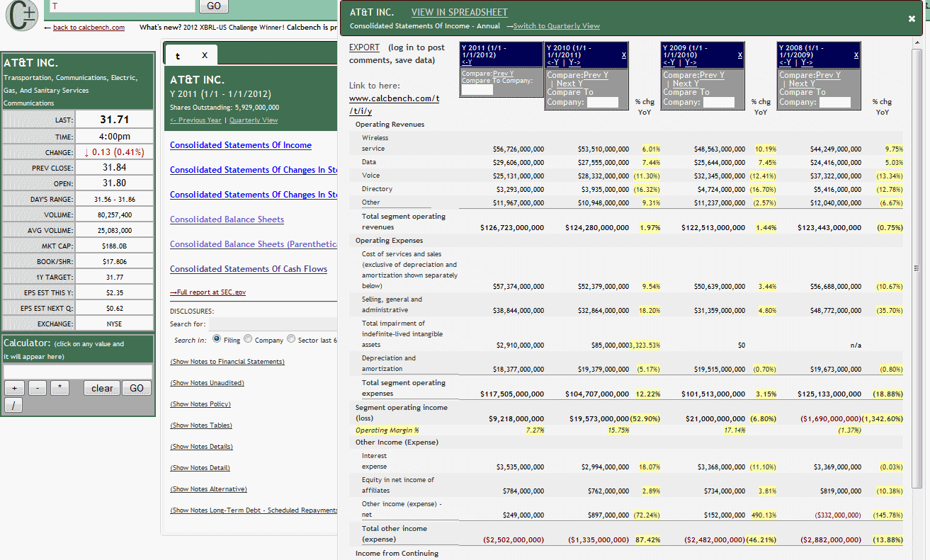930x560 pixels.
Task: Click 2011 Depreciation and amortization value $18,377,000,000
Action: 518,369
